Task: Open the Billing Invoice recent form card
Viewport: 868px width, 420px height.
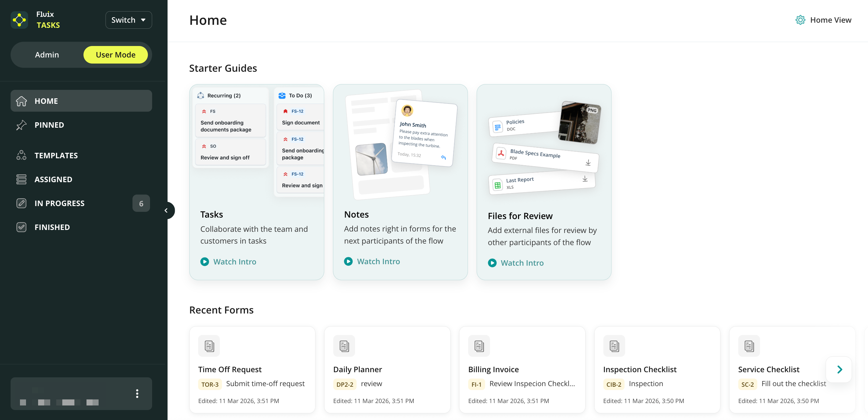Action: [522, 369]
